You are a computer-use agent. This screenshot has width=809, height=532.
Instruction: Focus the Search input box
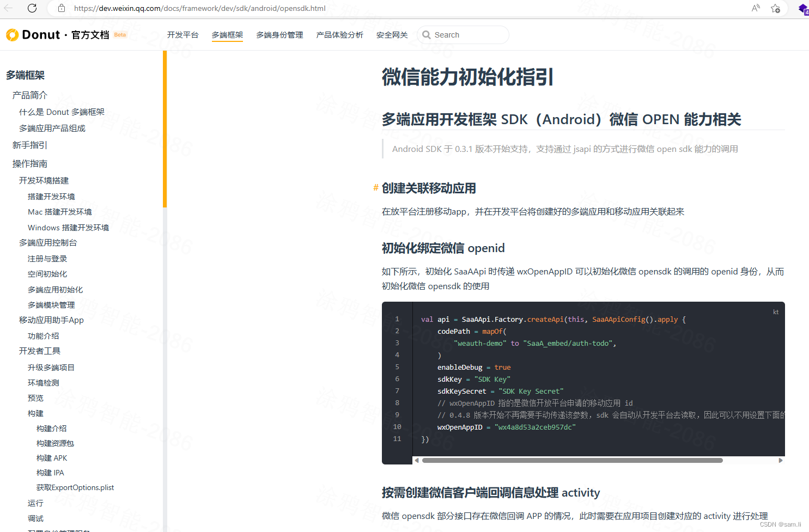coord(463,35)
